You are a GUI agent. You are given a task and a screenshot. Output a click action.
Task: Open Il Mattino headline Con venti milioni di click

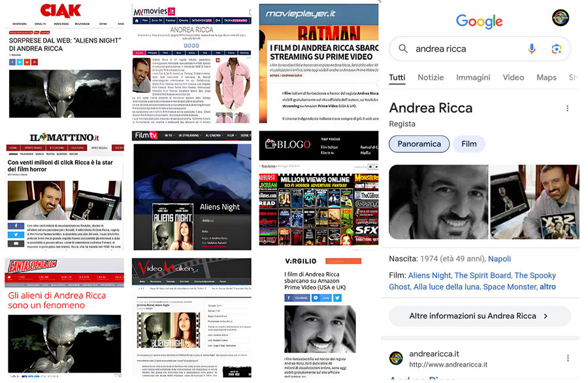point(60,166)
